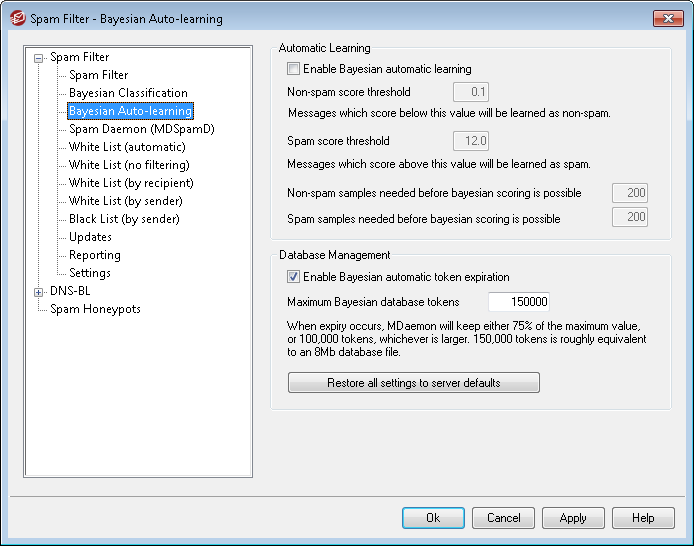Select Bayesian Classification in the tree
This screenshot has height=546, width=694.
(x=128, y=93)
